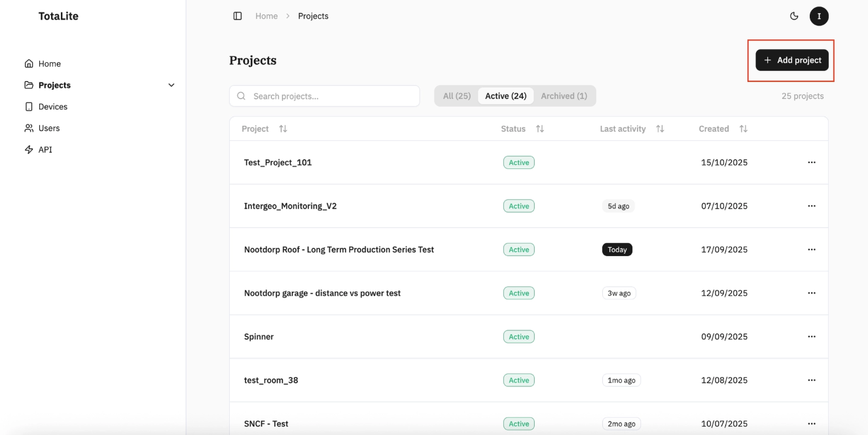This screenshot has width=868, height=435.
Task: Go to Home breadcrumb link
Action: coord(266,16)
